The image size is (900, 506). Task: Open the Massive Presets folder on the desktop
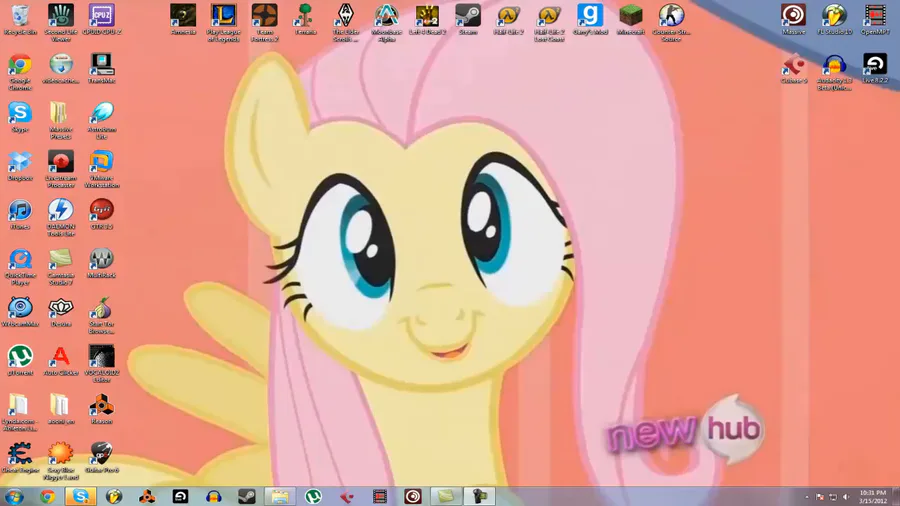tap(61, 121)
